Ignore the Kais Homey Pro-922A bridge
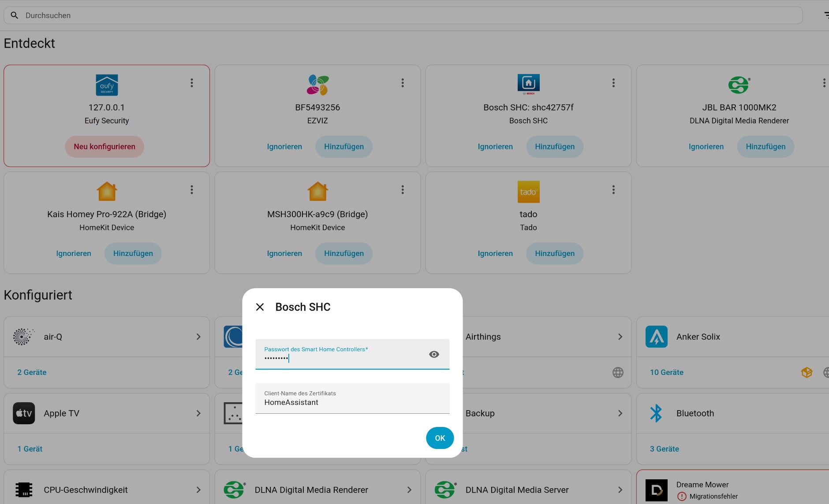The image size is (829, 504). point(74,253)
